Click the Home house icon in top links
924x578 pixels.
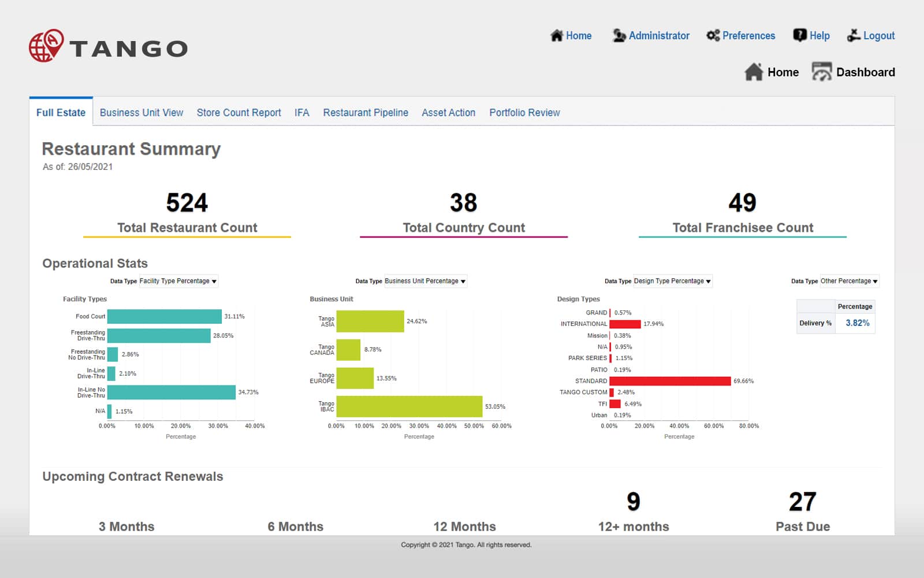coord(557,36)
